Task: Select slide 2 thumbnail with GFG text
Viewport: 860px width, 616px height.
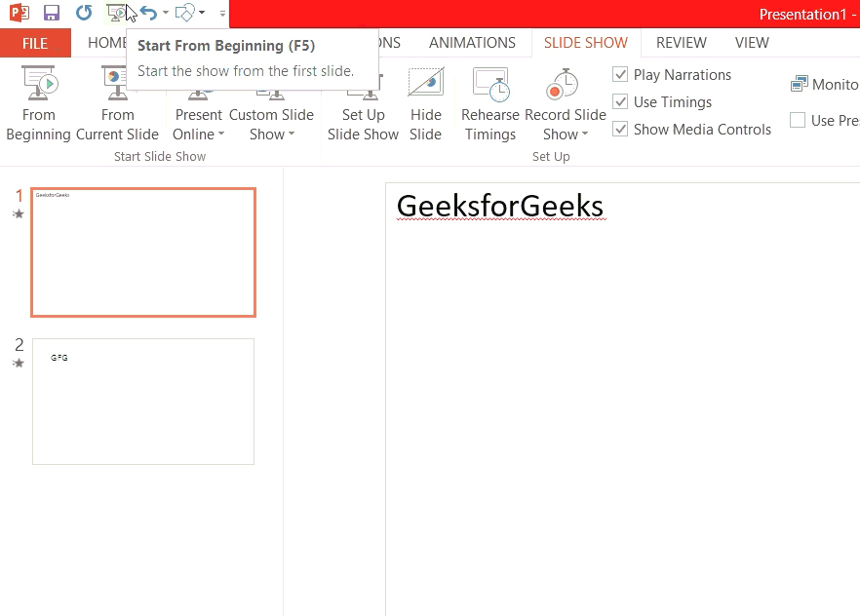Action: (143, 402)
